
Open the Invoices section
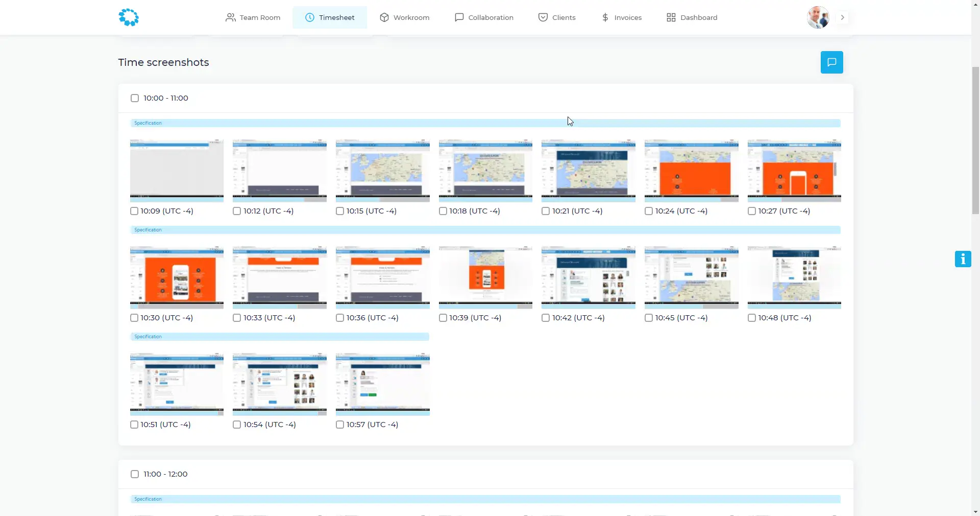coord(621,17)
